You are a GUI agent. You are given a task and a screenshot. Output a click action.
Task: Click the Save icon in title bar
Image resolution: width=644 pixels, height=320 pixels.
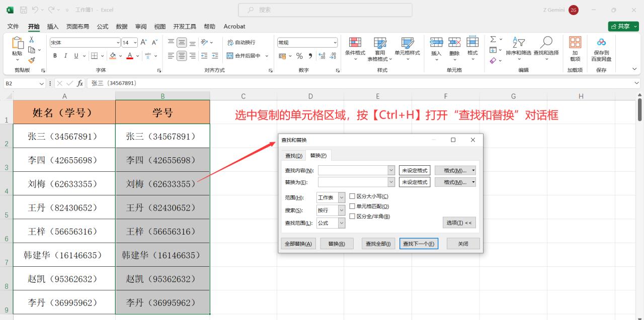pos(23,10)
